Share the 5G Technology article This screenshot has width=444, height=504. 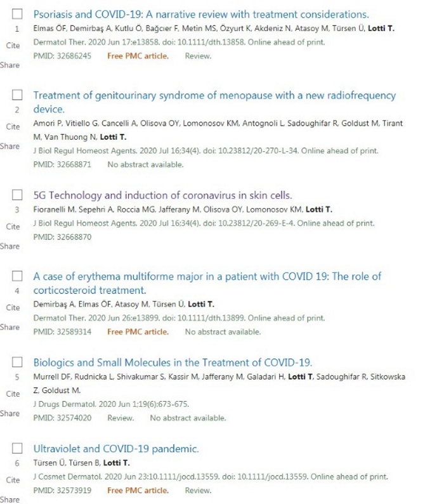(x=10, y=246)
